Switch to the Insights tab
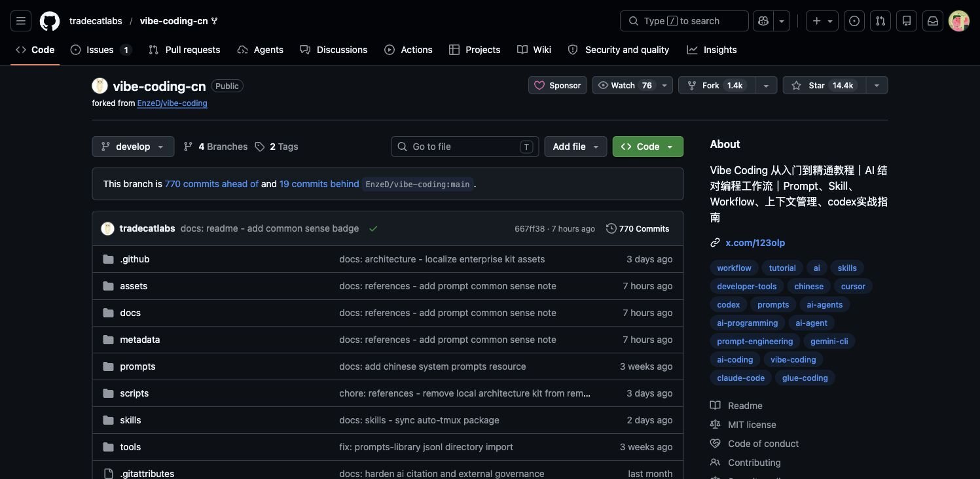This screenshot has width=980, height=479. [x=712, y=50]
